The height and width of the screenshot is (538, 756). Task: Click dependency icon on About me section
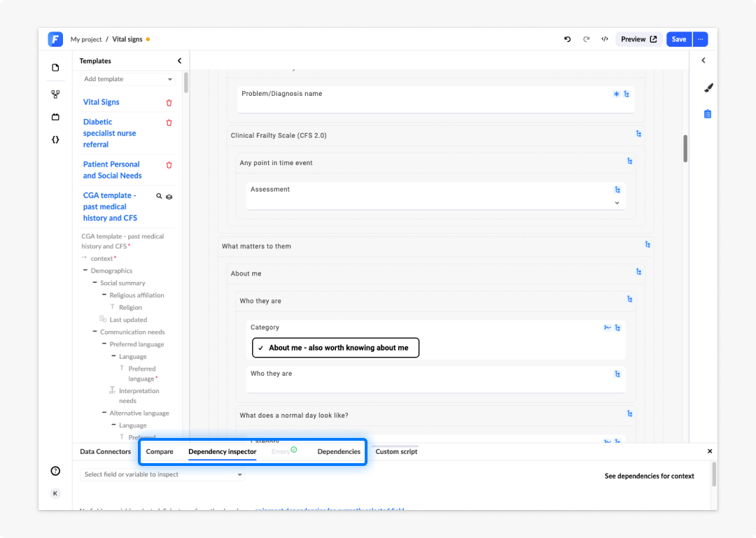[638, 272]
